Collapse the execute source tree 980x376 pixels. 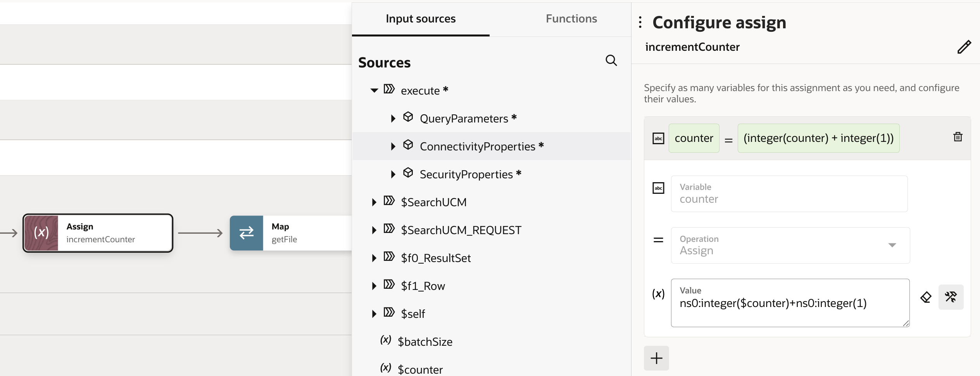(374, 90)
